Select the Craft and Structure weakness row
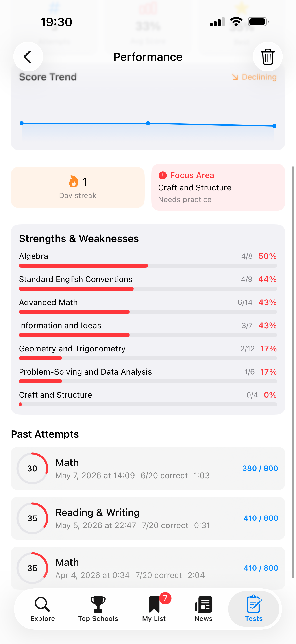Viewport: 296px width, 644px height. [148, 399]
